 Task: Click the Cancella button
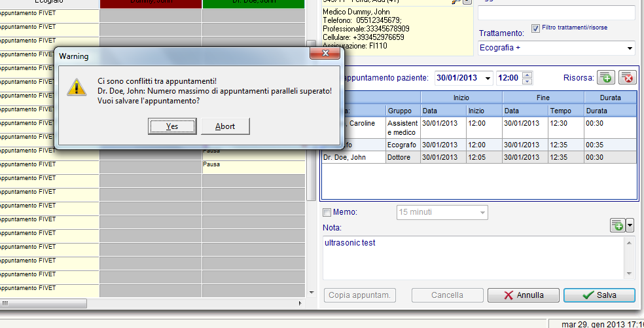click(447, 295)
